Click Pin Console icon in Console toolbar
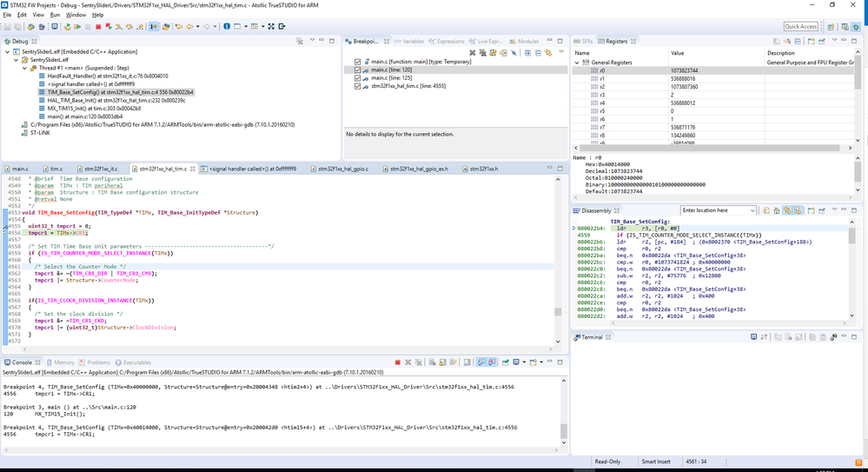The width and height of the screenshot is (868, 472). [x=505, y=362]
